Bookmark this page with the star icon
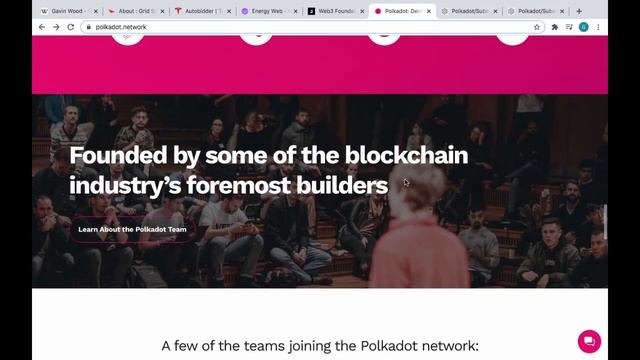Viewport: 640px width, 360px height. tap(537, 27)
